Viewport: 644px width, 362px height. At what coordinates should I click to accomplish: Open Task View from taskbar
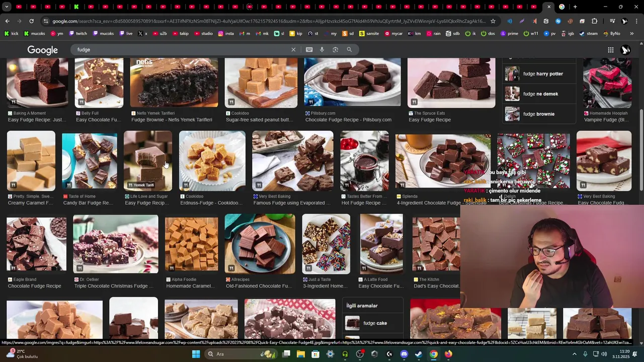[286, 354]
